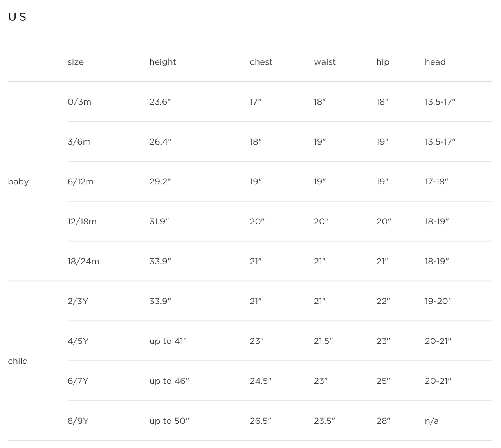Click the head column header

pyautogui.click(x=435, y=62)
